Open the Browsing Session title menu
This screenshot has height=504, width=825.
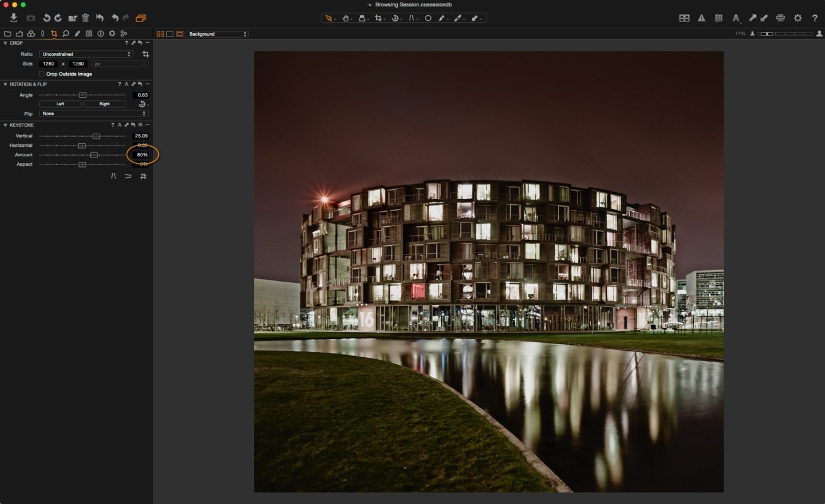pos(413,4)
